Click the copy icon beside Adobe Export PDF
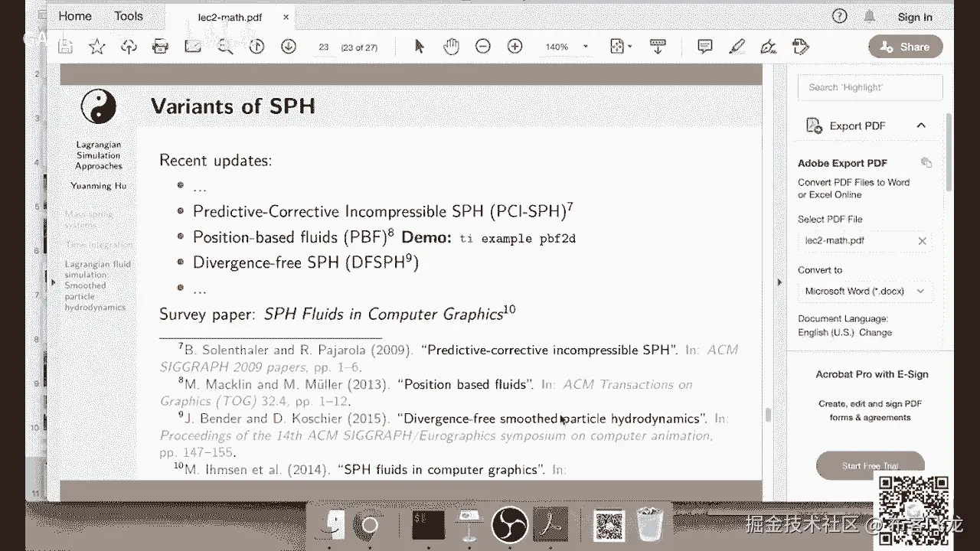 pyautogui.click(x=926, y=162)
